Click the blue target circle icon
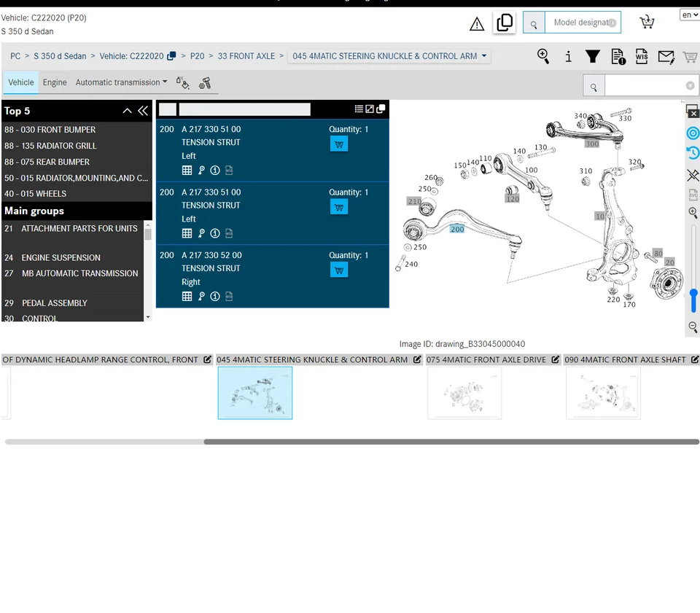This screenshot has height=613, width=700. tap(693, 133)
